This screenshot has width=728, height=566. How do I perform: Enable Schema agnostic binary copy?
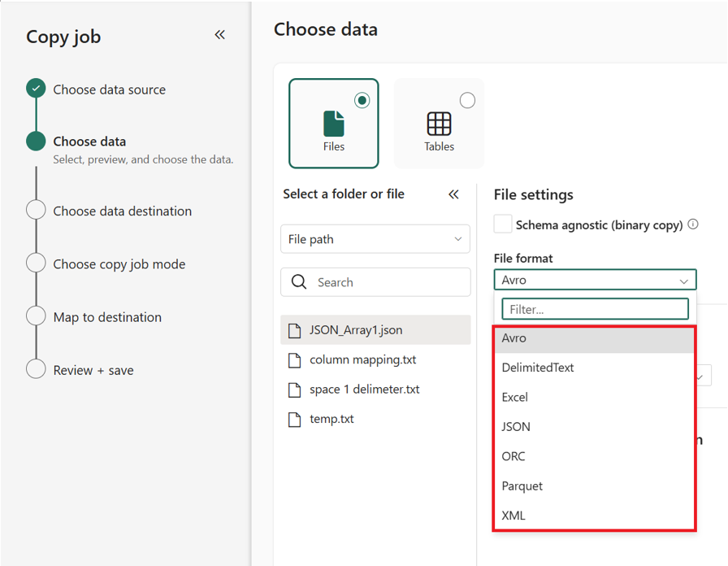502,224
